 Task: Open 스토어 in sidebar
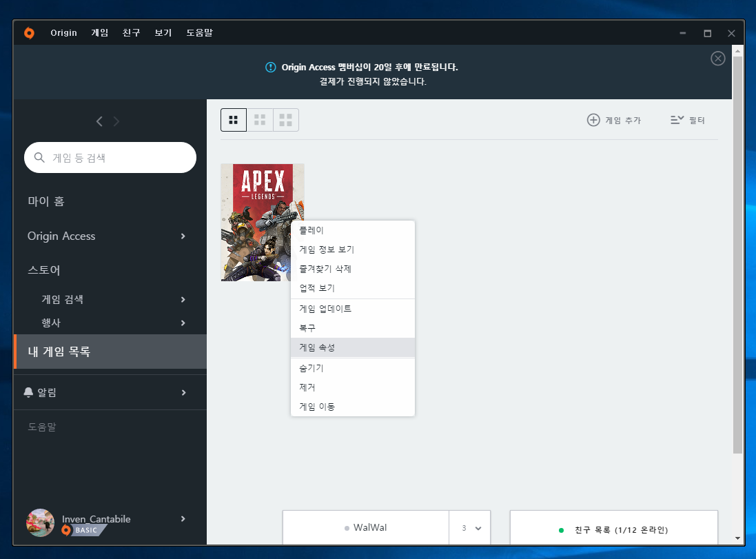click(44, 270)
